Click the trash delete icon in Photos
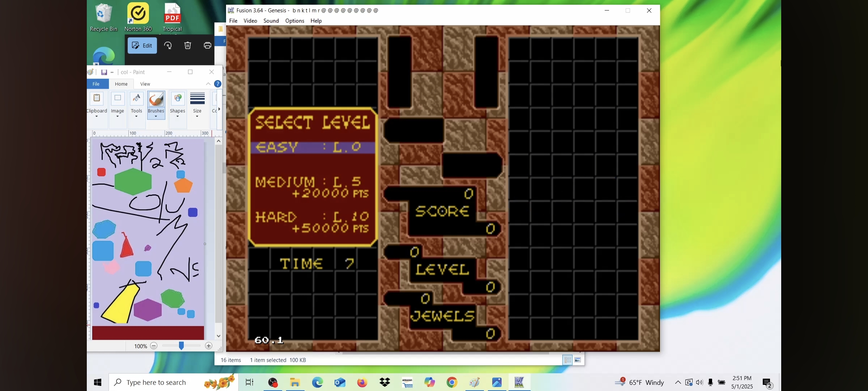868x391 pixels. [188, 45]
